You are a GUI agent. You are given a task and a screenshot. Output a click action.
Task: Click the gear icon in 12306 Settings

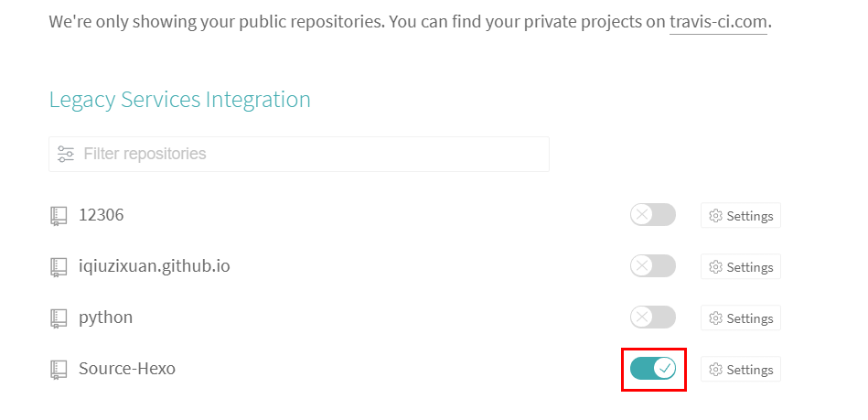pos(716,216)
